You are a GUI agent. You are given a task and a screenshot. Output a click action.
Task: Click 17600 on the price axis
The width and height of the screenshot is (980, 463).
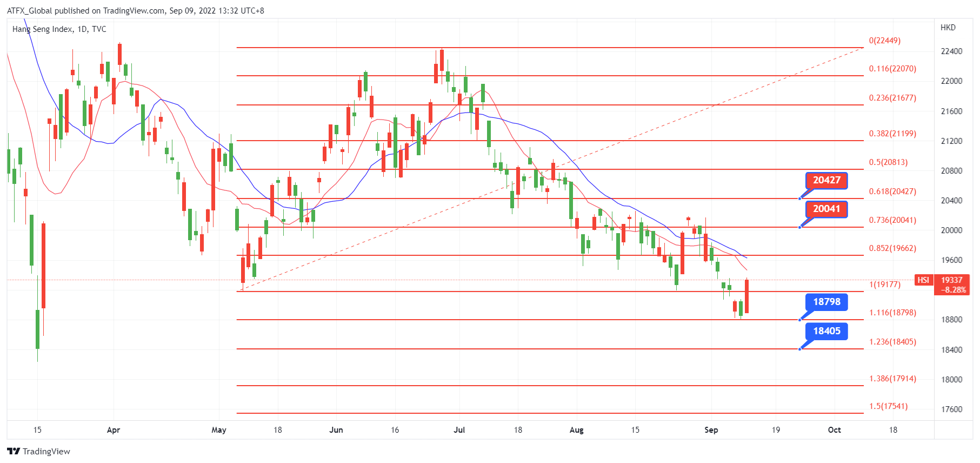pos(951,409)
